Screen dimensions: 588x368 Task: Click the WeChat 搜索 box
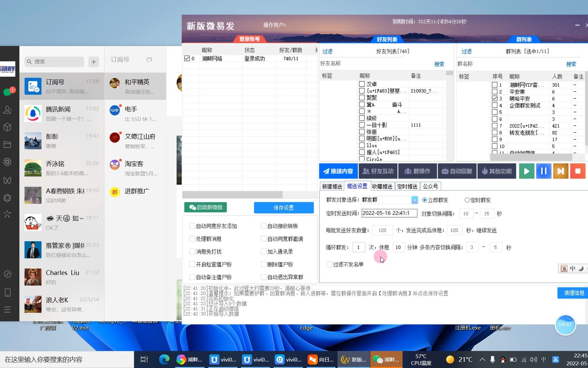pyautogui.click(x=54, y=62)
